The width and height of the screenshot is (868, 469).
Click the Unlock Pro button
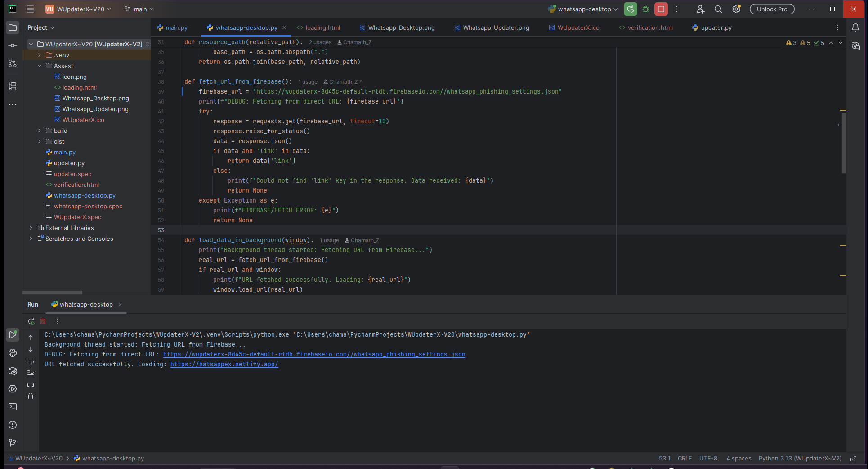pyautogui.click(x=772, y=9)
